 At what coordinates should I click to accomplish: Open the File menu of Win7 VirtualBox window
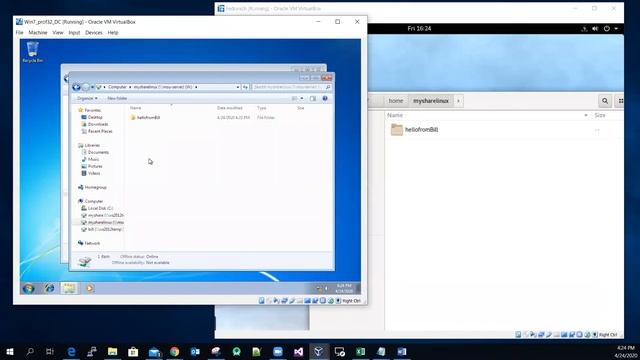click(x=19, y=33)
